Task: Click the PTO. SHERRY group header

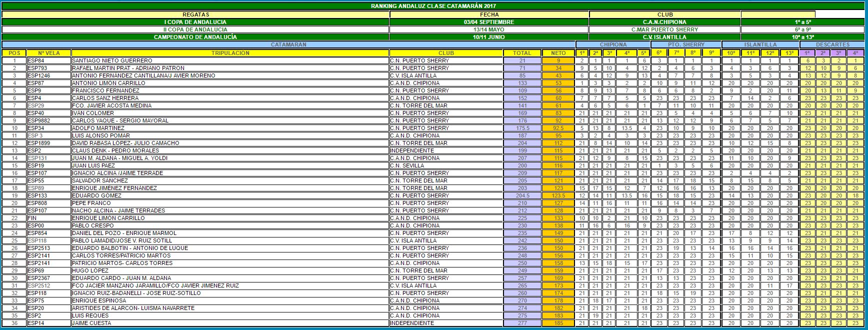Action: pos(686,45)
